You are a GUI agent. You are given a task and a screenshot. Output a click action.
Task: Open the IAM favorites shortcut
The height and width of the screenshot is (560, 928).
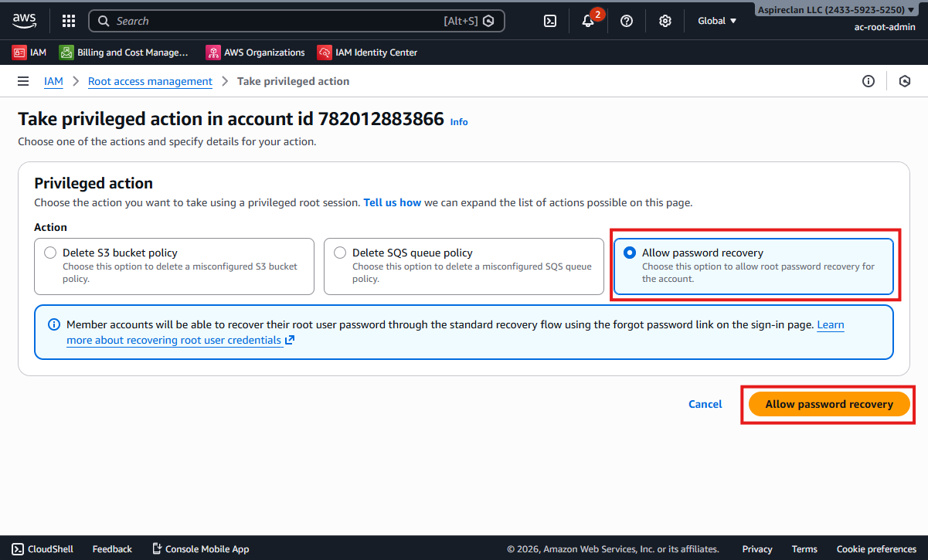(29, 53)
